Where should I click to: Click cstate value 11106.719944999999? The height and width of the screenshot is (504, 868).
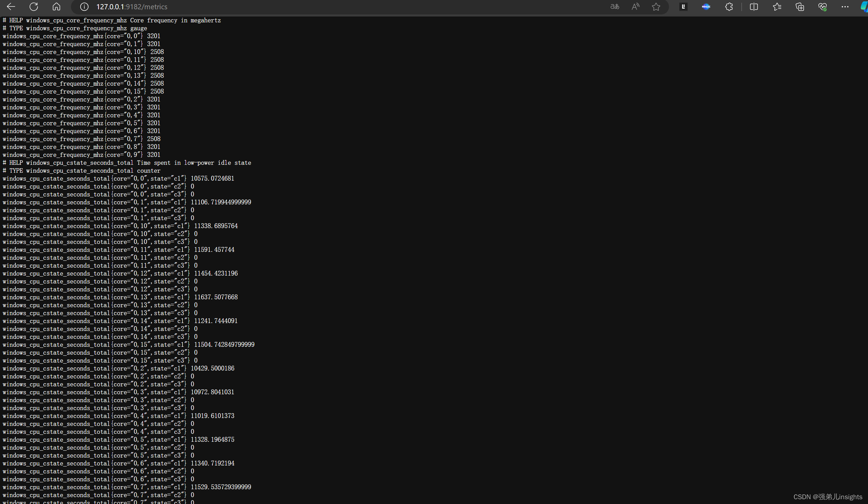221,202
